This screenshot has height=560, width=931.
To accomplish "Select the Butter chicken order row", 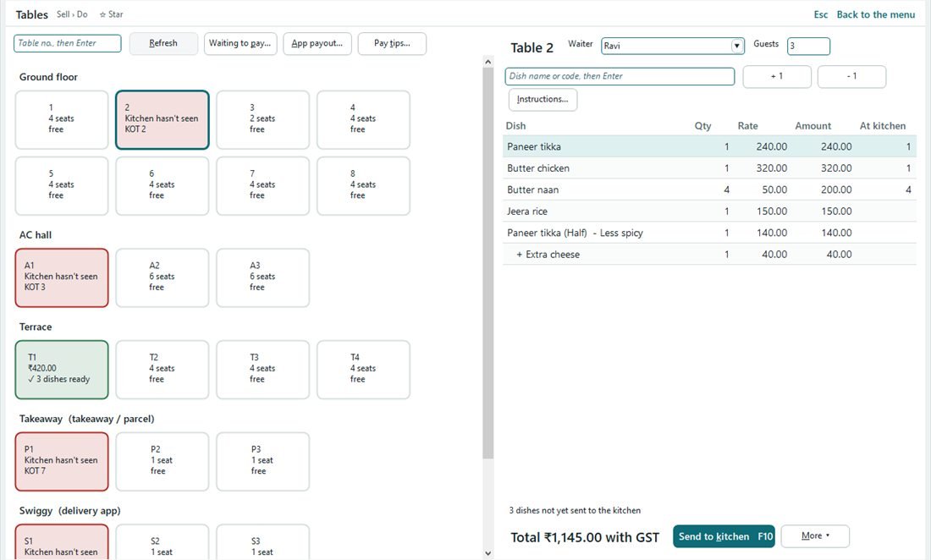I will tap(709, 167).
